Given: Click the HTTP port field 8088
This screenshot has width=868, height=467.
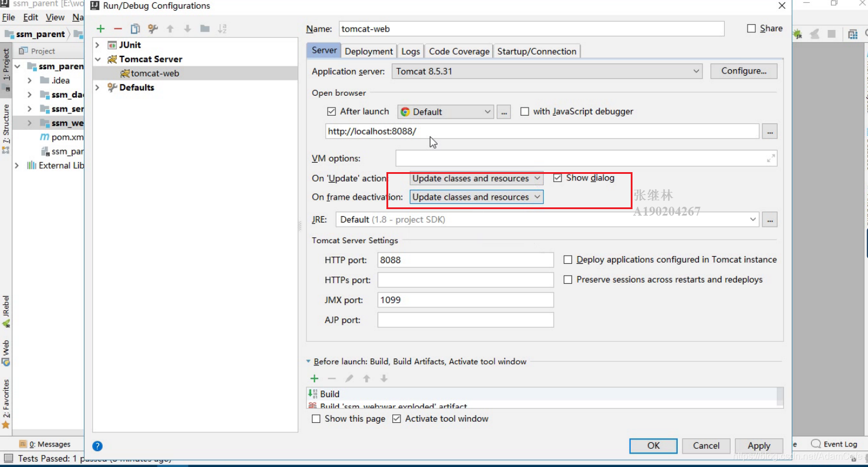Looking at the screenshot, I should (466, 260).
